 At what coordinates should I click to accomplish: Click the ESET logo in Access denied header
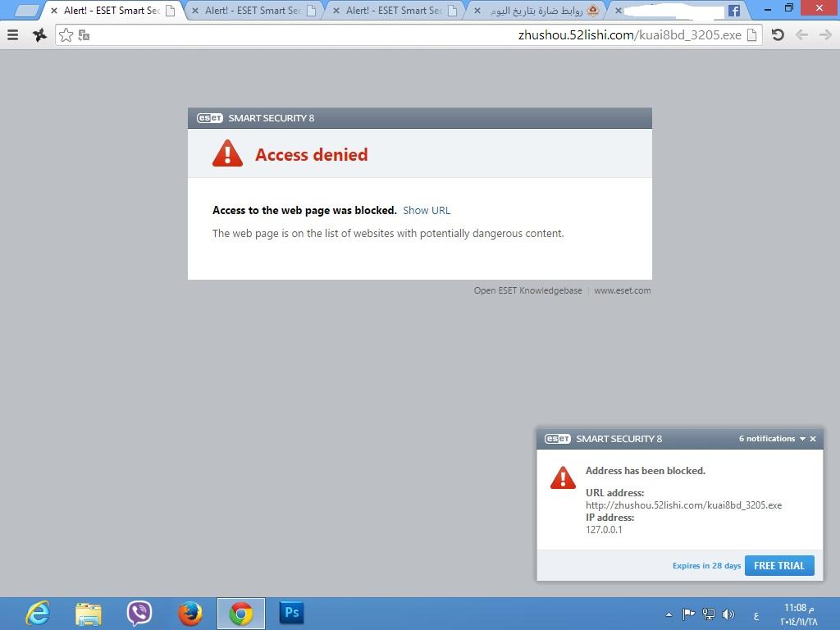point(209,118)
